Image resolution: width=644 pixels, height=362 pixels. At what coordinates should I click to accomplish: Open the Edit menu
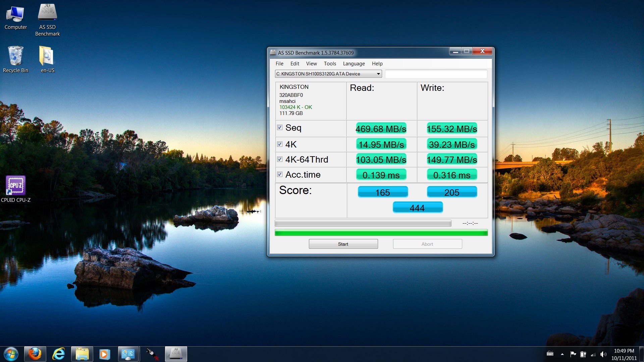(x=295, y=64)
